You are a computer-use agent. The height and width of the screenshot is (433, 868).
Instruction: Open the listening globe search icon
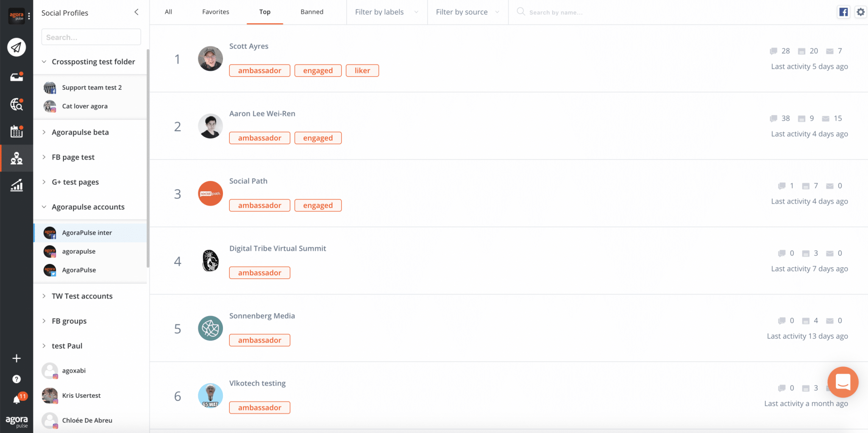[x=17, y=104]
